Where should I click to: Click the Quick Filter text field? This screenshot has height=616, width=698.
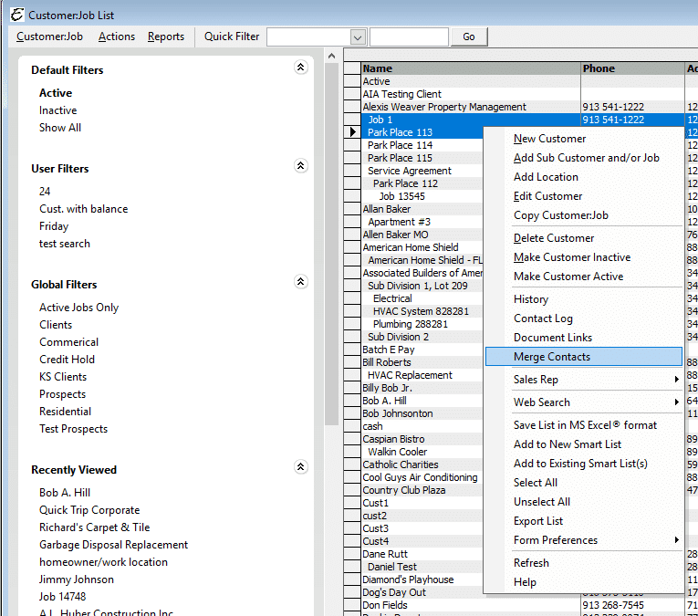[409, 37]
